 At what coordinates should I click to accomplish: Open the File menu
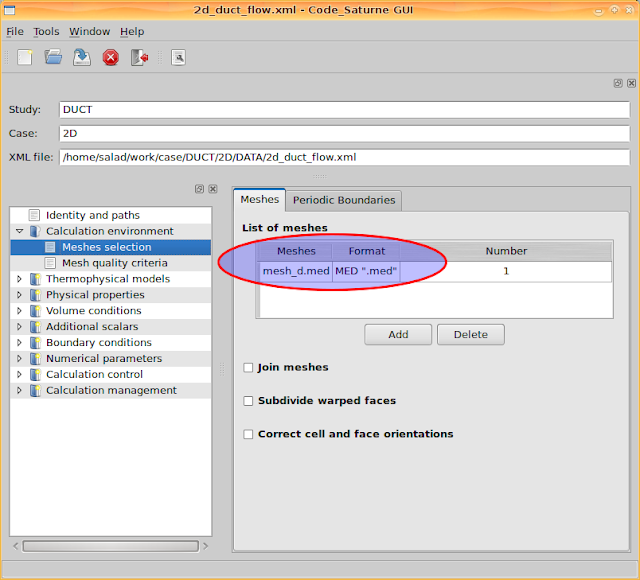(x=15, y=31)
